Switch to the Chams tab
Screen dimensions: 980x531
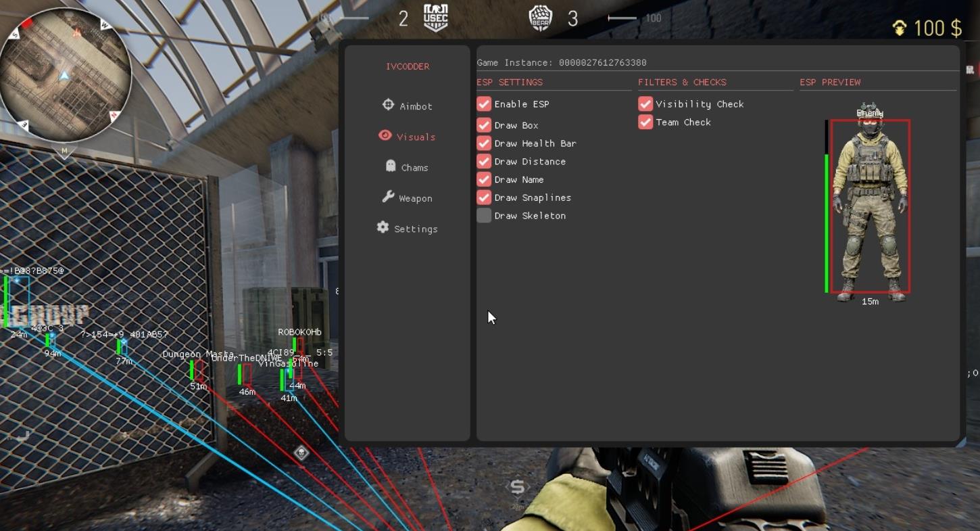pos(408,167)
